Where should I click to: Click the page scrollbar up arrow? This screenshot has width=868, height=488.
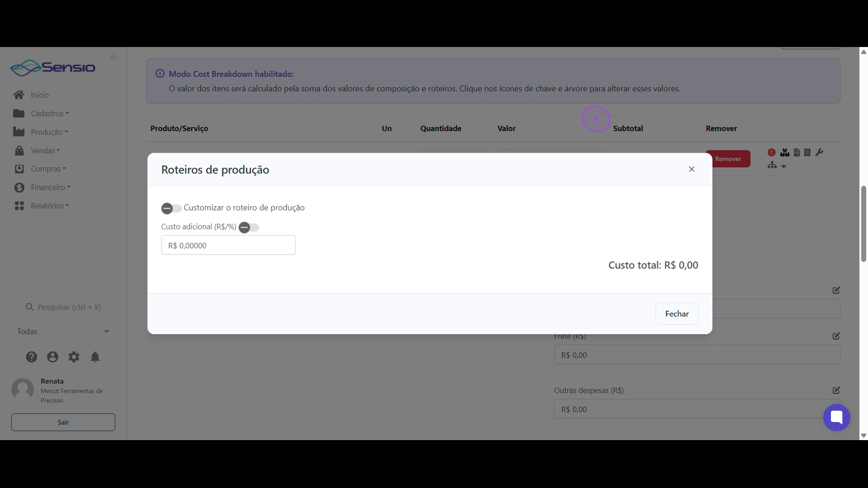(x=863, y=52)
